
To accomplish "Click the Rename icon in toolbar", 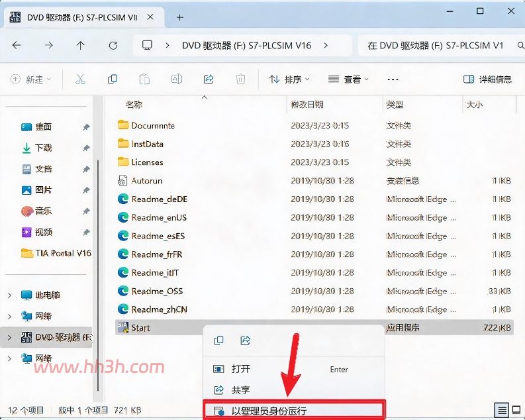I will [177, 79].
